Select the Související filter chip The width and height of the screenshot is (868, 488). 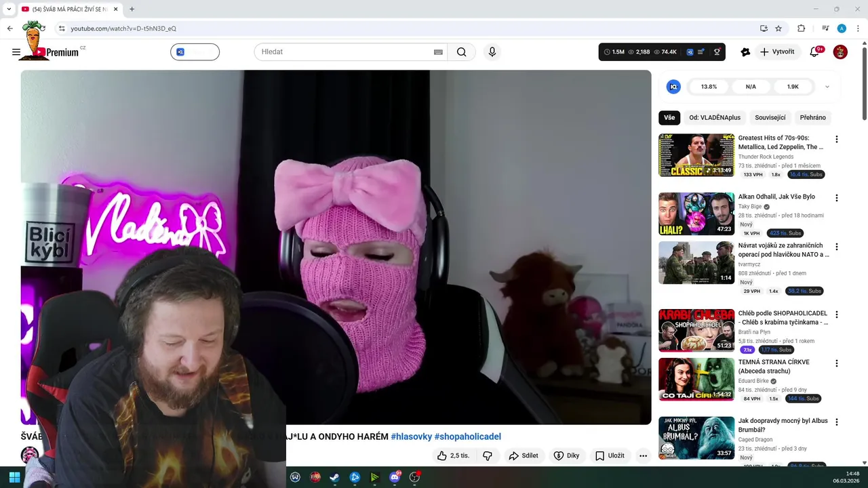click(770, 117)
